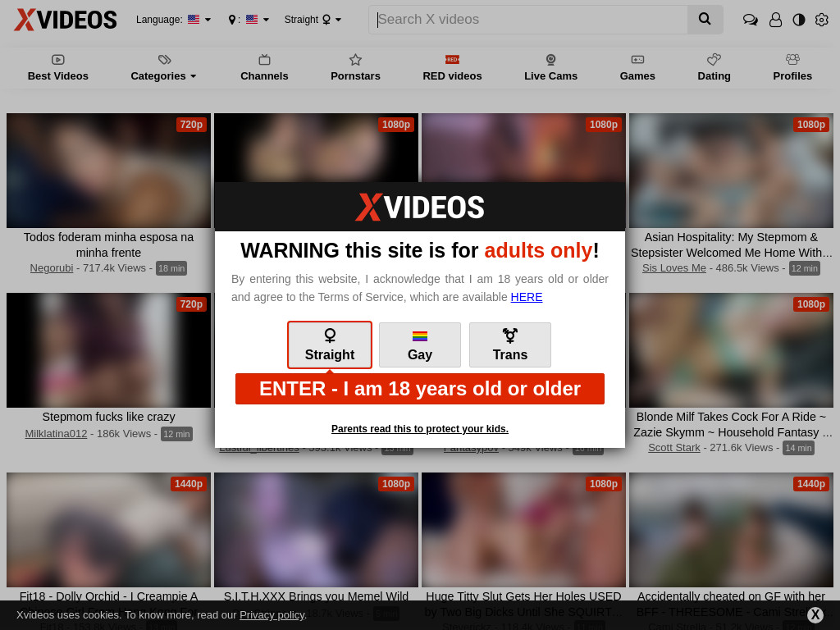
Task: Expand the Categories dropdown menu
Action: tap(163, 75)
